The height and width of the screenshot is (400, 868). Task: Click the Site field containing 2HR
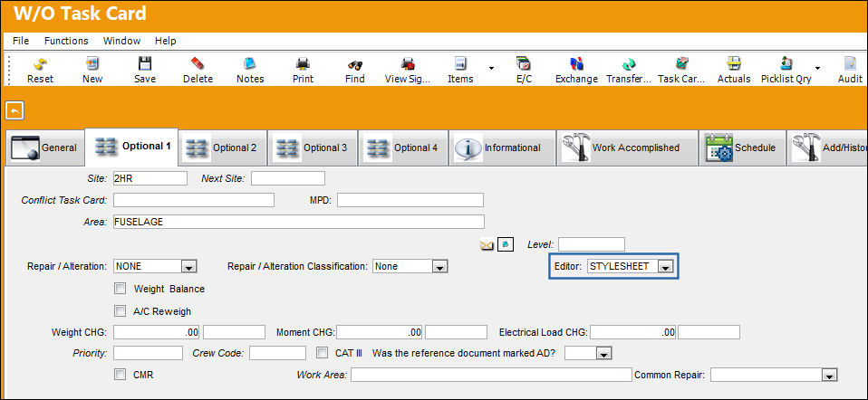point(150,178)
